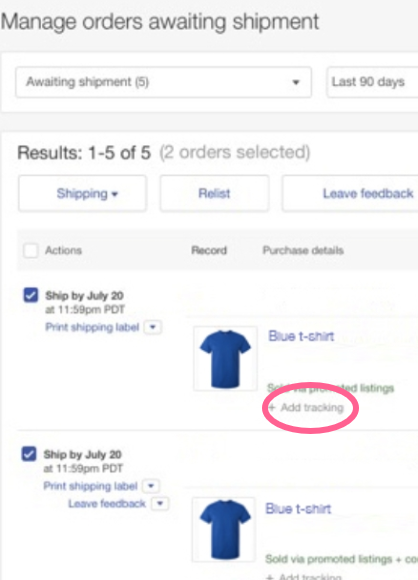Uncheck the first order's checkbox

click(x=31, y=295)
